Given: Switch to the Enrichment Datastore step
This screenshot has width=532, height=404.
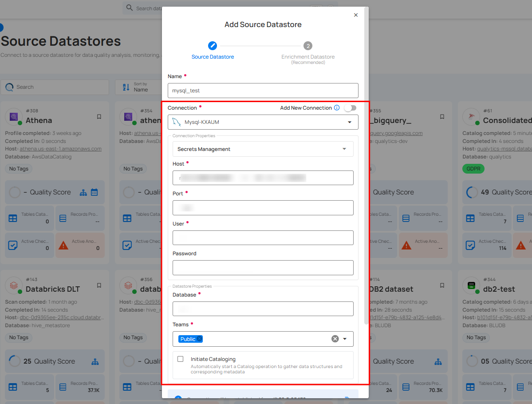Looking at the screenshot, I should (308, 45).
